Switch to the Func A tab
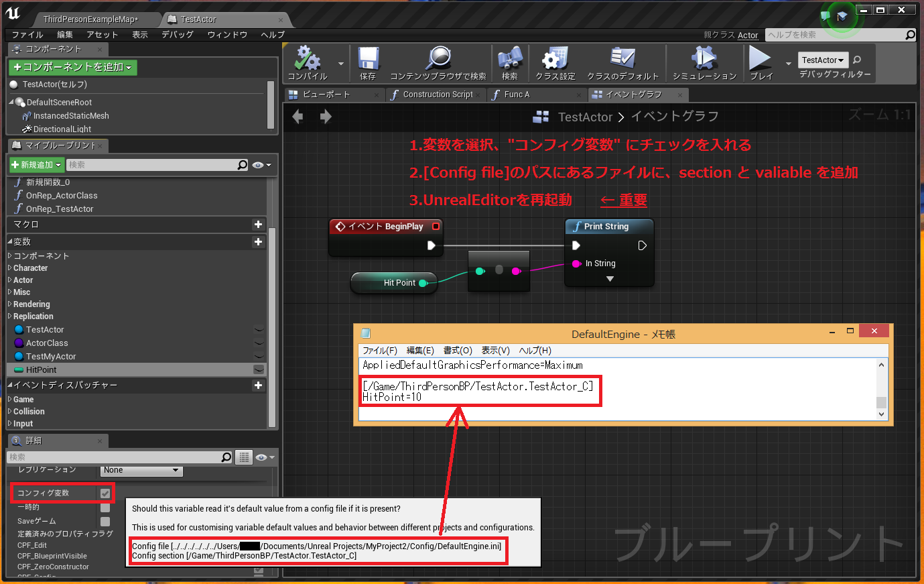The width and height of the screenshot is (924, 584). coord(517,95)
